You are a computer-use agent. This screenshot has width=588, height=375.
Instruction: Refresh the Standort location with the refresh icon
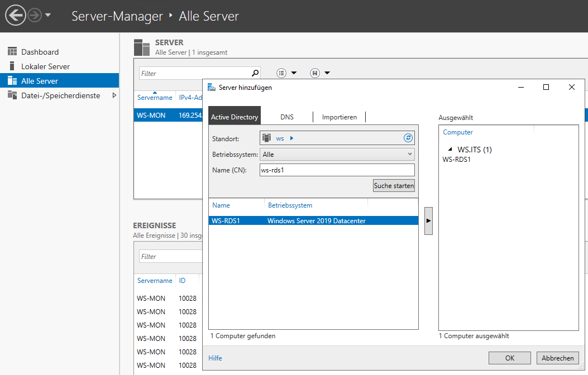point(408,138)
